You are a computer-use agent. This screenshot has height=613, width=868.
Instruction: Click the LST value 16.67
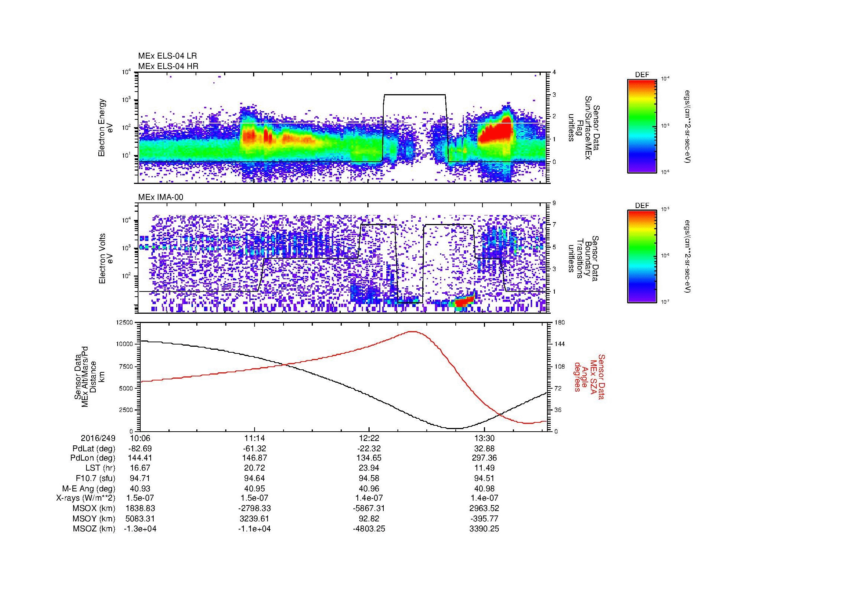140,468
